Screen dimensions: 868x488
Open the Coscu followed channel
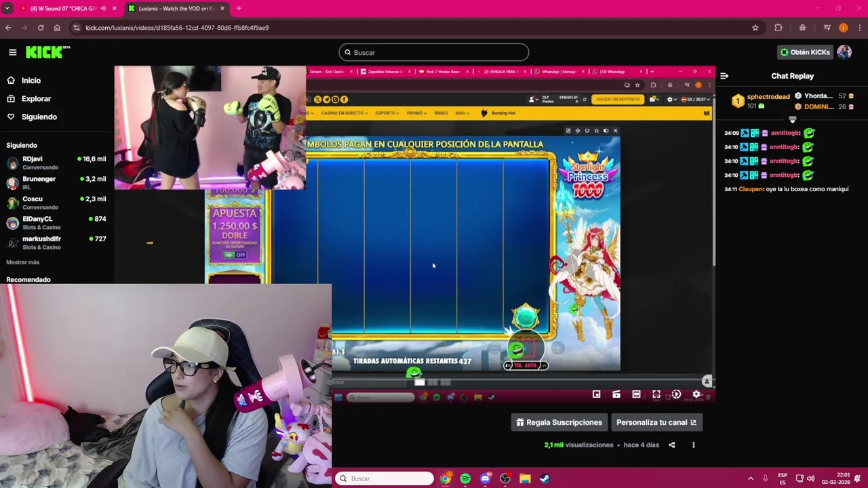tap(56, 203)
